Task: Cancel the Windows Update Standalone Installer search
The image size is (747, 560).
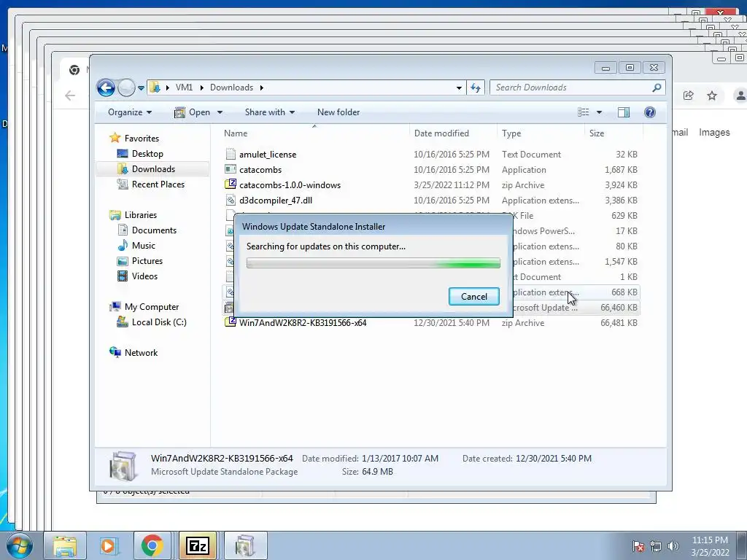Action: click(473, 296)
